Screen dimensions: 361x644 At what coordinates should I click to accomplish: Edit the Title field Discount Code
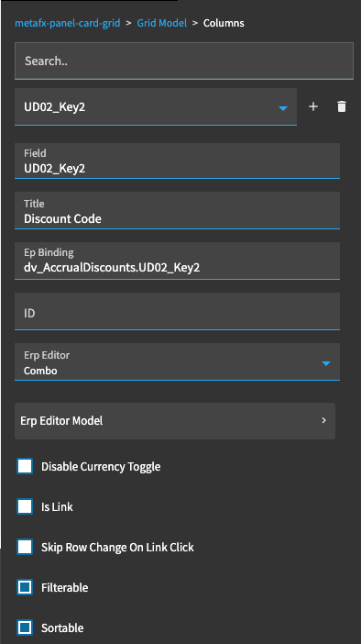(x=177, y=211)
